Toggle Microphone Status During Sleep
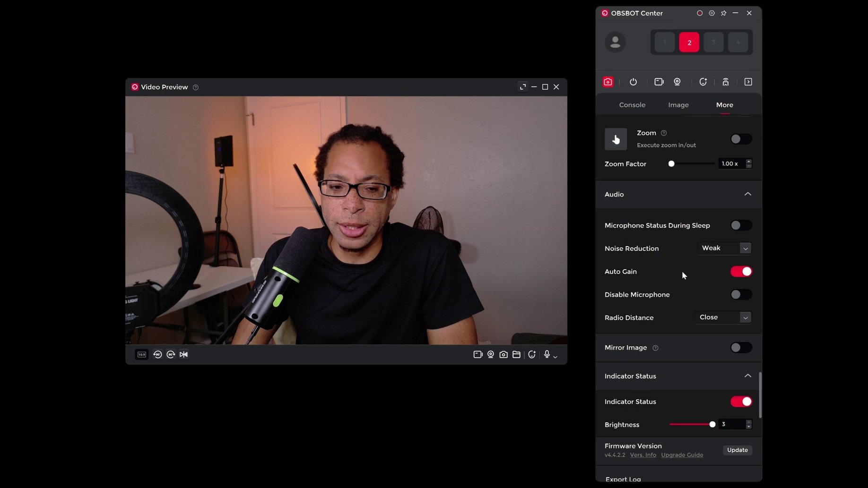Viewport: 868px width, 488px height. coord(740,225)
